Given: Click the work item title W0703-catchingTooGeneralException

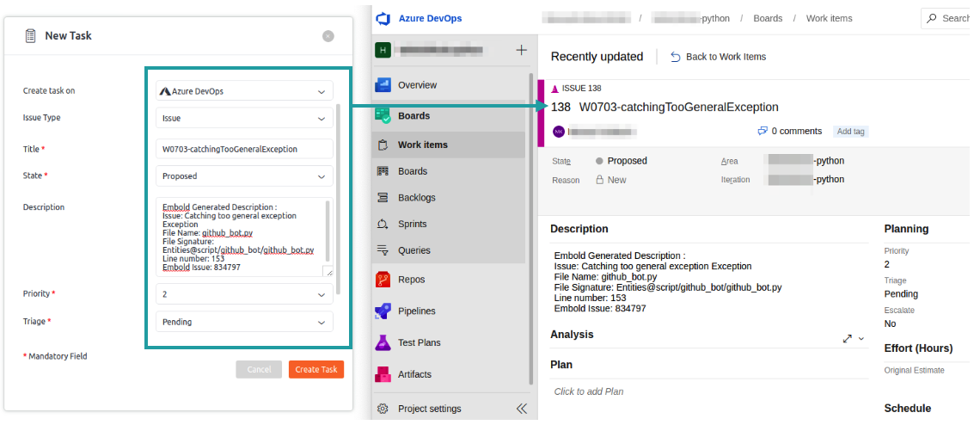Looking at the screenshot, I should pyautogui.click(x=679, y=107).
